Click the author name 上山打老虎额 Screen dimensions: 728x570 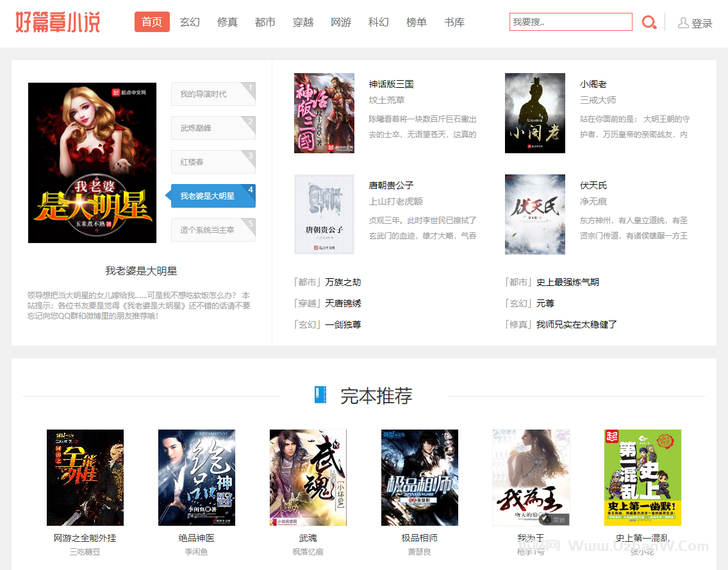point(395,201)
